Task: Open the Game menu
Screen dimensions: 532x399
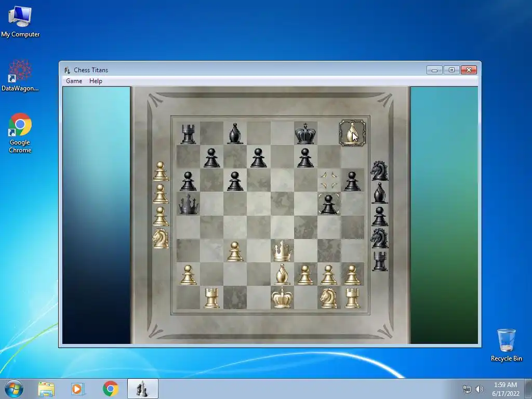Action: pos(74,81)
